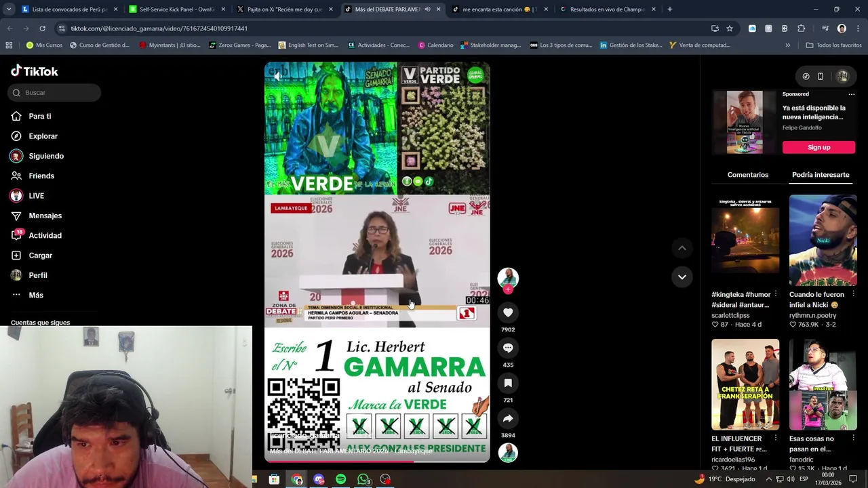The height and width of the screenshot is (488, 868).
Task: Open the profile avatar in top-right pill
Action: pyautogui.click(x=842, y=77)
